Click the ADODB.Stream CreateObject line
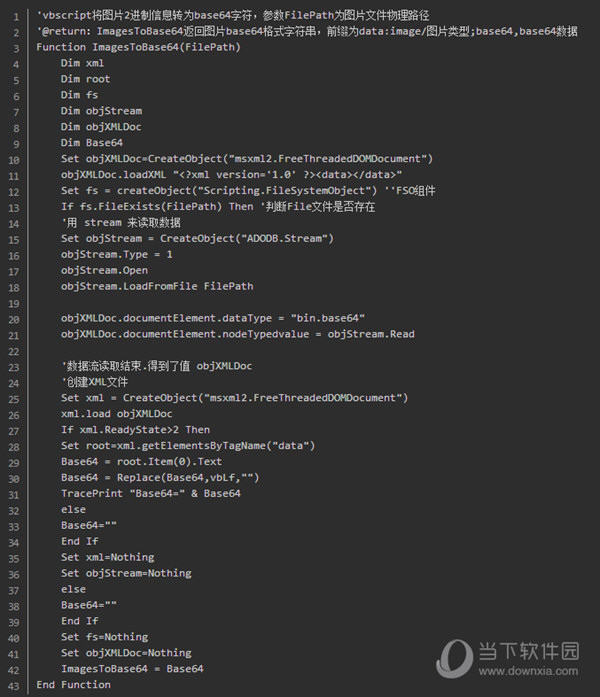Viewport: 600px width, 697px height. click(197, 239)
